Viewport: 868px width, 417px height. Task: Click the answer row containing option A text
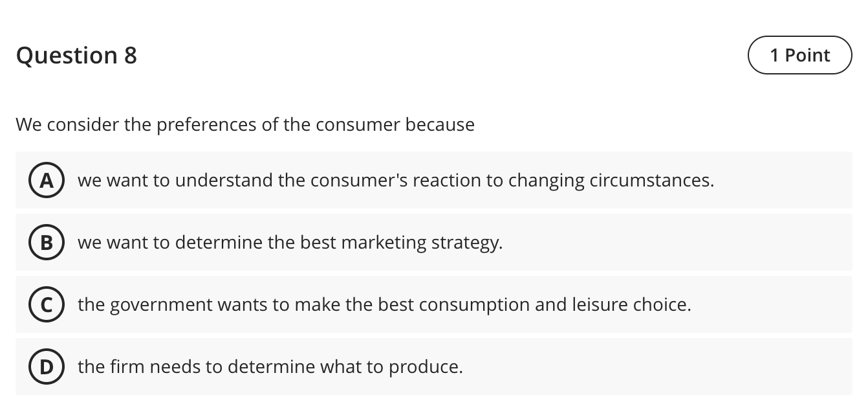point(433,181)
